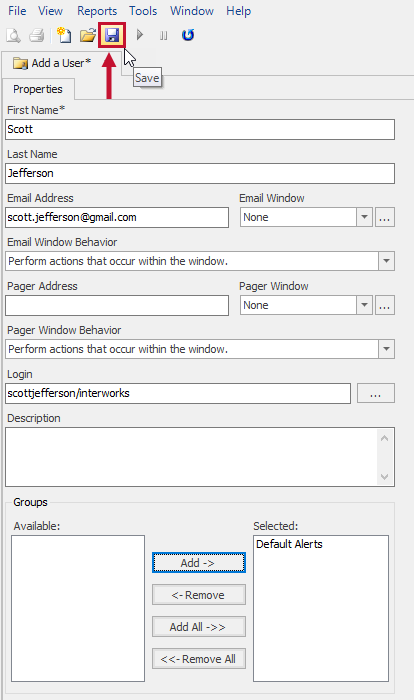The image size is (414, 700).
Task: Click the Print Preview toolbar icon
Action: tap(13, 35)
